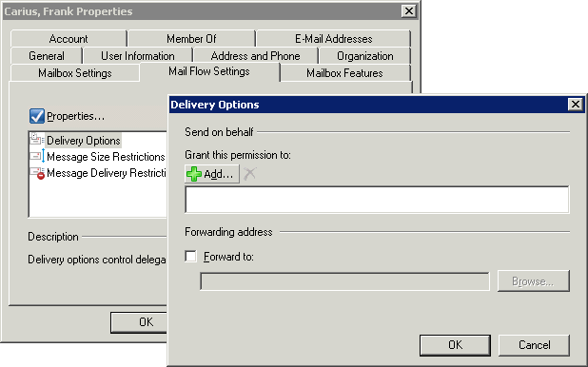Open the User Information tab
Screen dimensions: 588x367
[x=138, y=56]
